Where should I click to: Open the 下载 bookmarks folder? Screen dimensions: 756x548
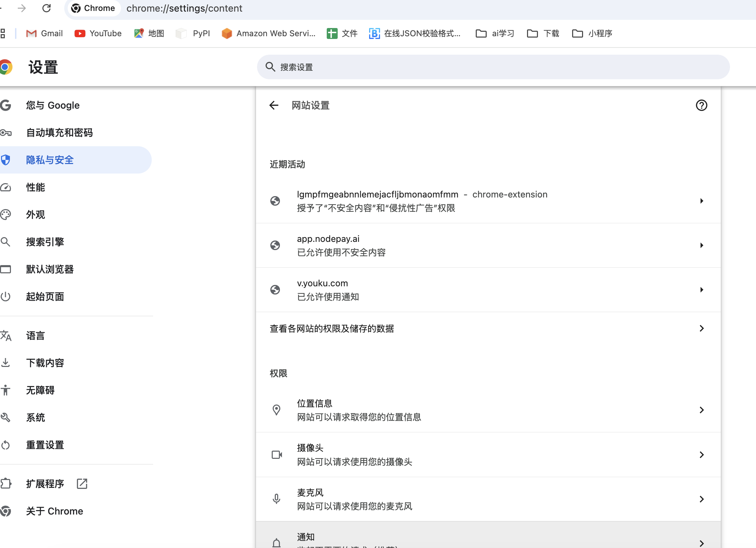coord(543,33)
